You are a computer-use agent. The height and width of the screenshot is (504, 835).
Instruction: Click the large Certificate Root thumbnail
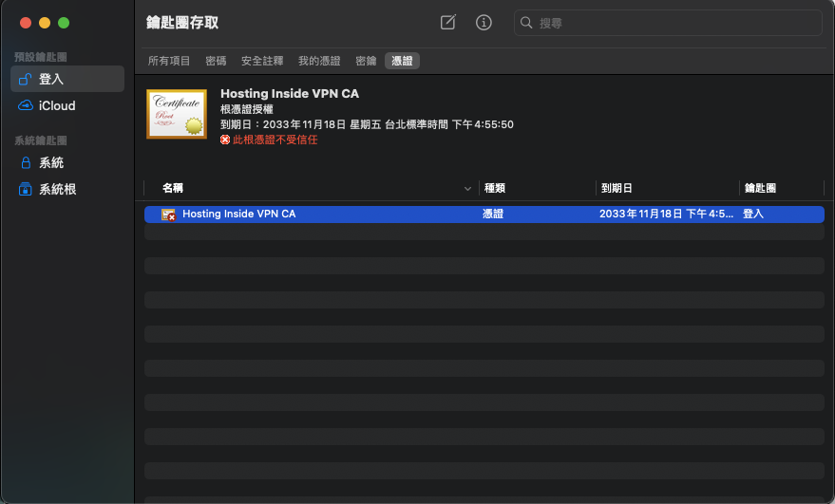coord(177,114)
